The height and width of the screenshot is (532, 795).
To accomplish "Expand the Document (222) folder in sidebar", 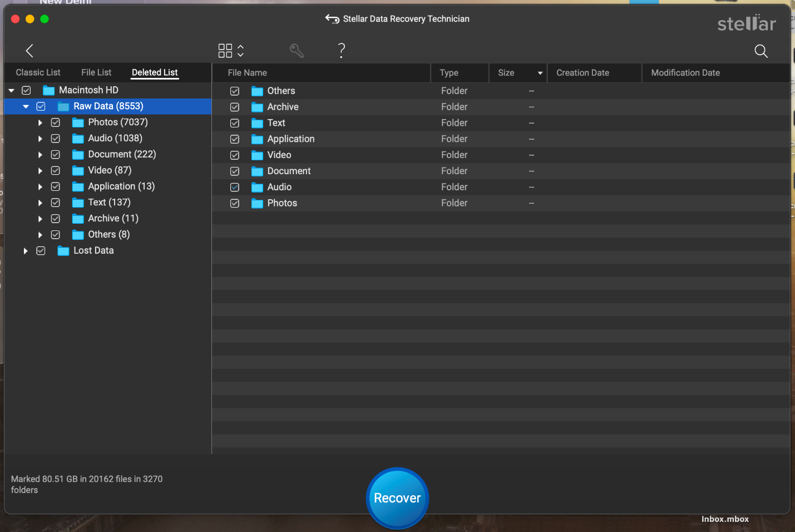I will (40, 154).
